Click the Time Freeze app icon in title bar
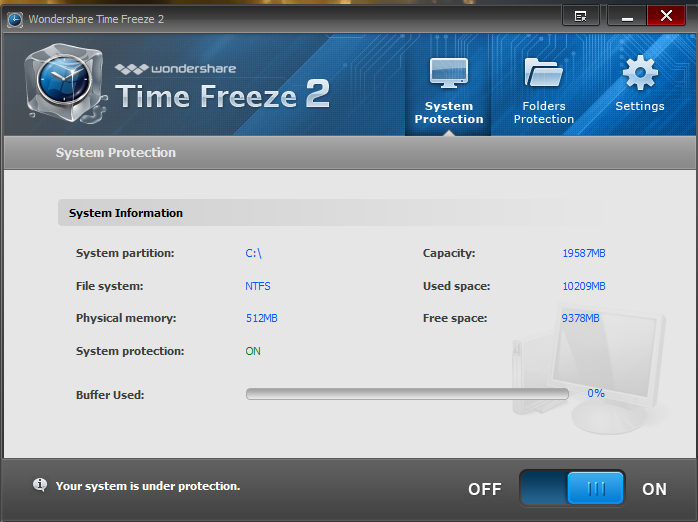The width and height of the screenshot is (698, 522). [x=15, y=19]
